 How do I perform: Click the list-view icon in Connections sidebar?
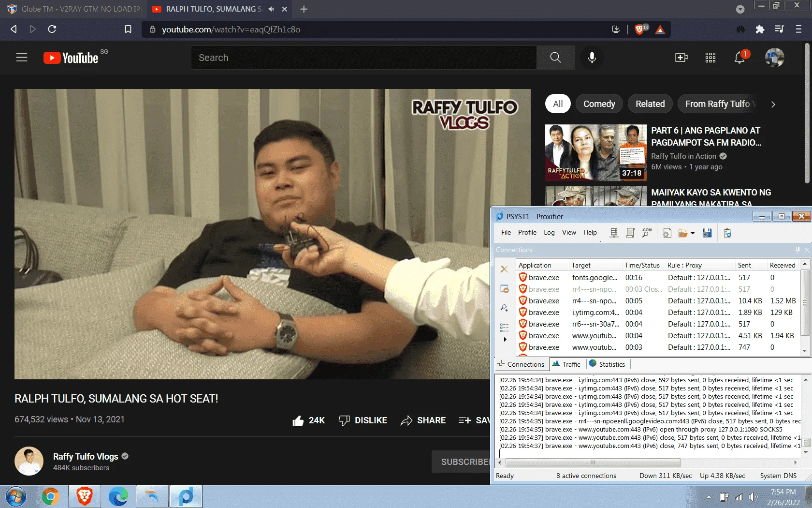click(504, 328)
